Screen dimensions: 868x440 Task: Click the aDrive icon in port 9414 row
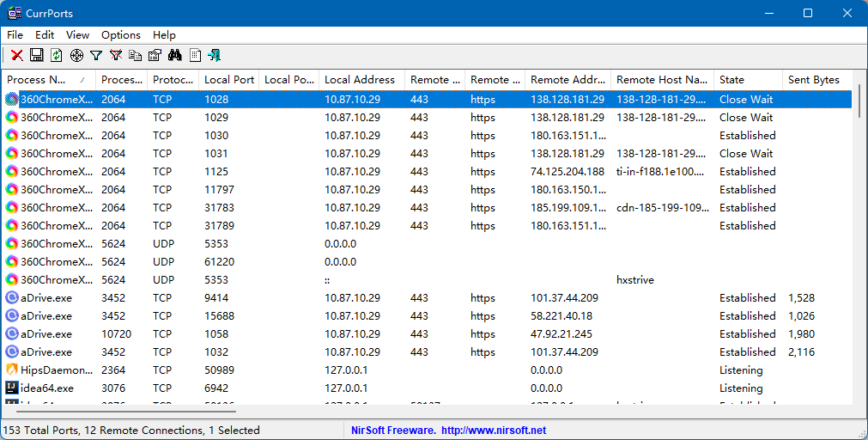tap(12, 297)
